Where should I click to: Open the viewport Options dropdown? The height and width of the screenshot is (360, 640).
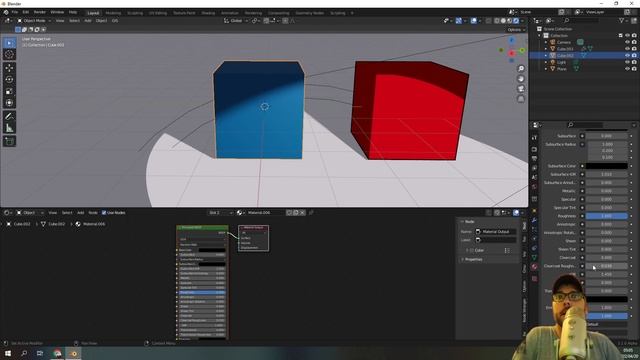(x=516, y=29)
